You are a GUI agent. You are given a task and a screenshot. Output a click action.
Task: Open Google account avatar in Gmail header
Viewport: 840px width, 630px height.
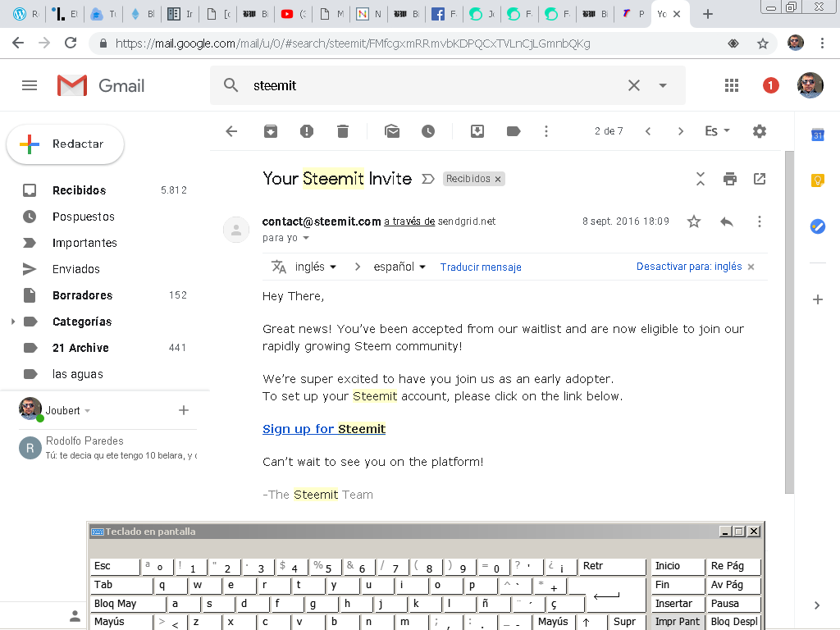(x=810, y=85)
